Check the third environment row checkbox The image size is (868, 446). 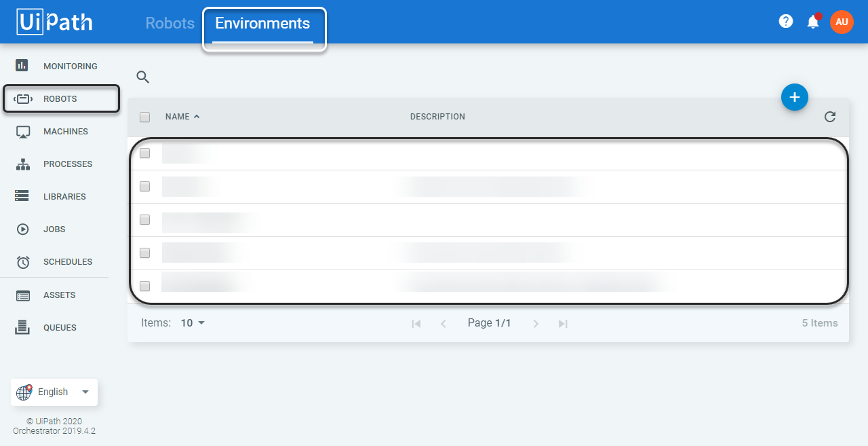pyautogui.click(x=144, y=220)
